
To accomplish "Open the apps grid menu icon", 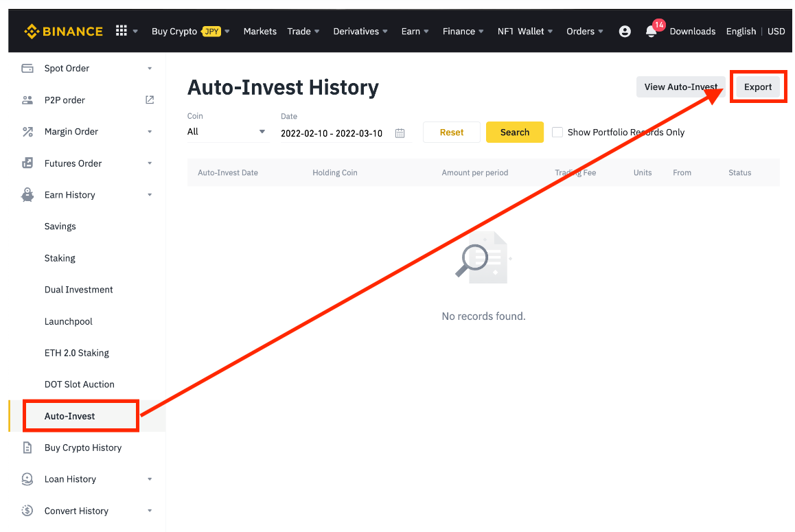I will pyautogui.click(x=122, y=31).
